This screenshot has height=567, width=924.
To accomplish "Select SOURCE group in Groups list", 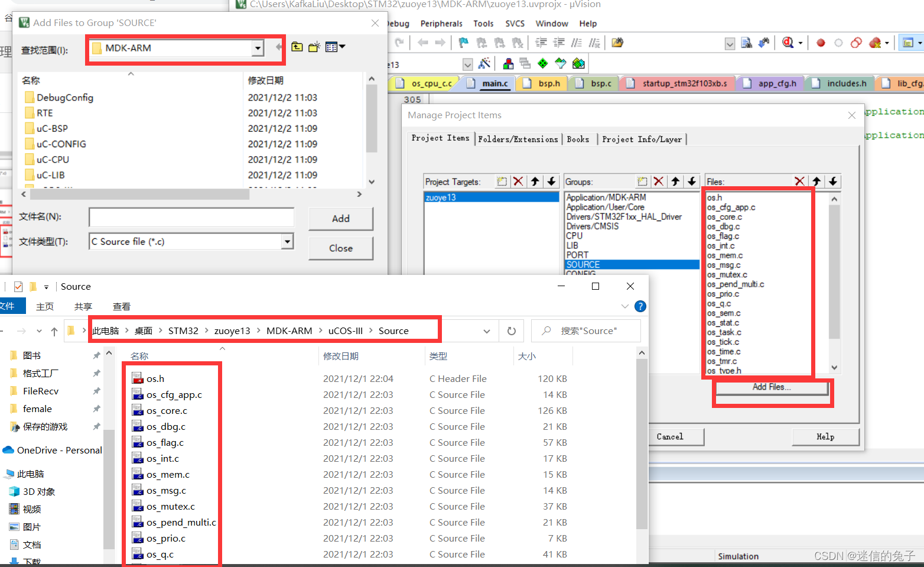I will tap(632, 264).
